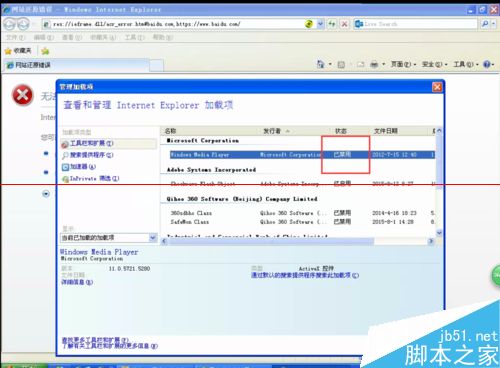Click the Qihoo 360 Software group header

242,199
